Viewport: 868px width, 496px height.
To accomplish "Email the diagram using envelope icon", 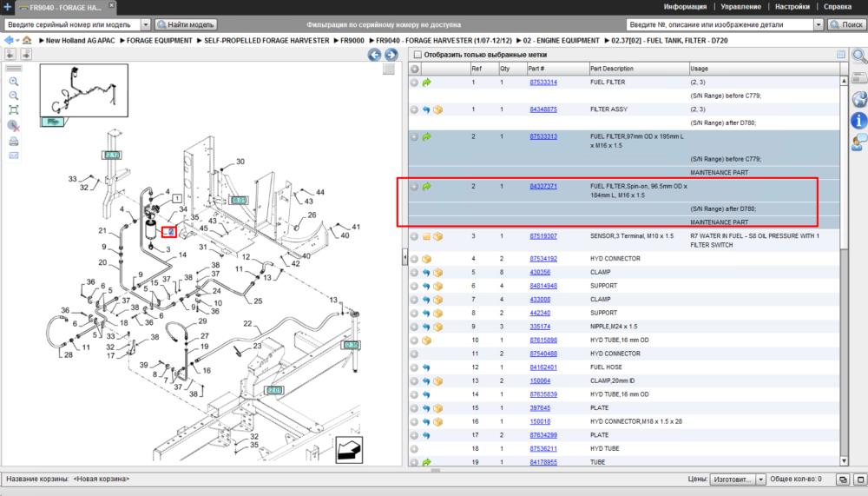I will tap(14, 155).
